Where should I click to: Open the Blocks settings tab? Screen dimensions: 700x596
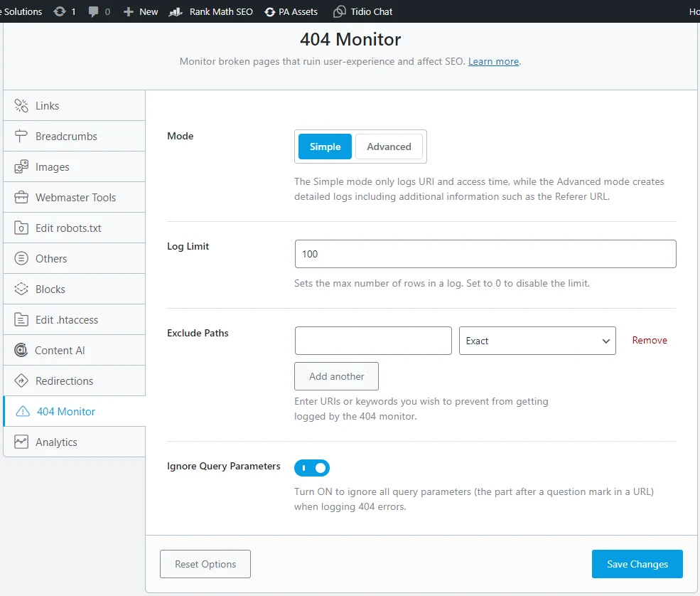pyautogui.click(x=74, y=289)
